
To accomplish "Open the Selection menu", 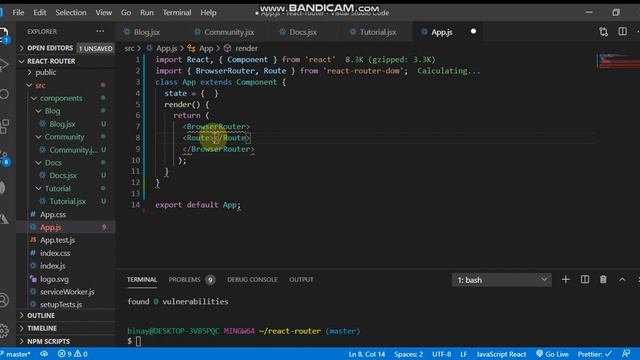I will [71, 12].
